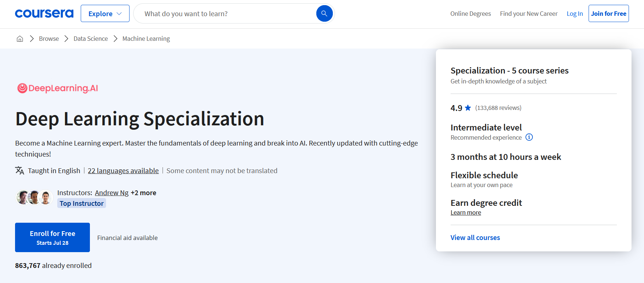Click the Flexible schedule heading
This screenshot has width=644, height=283.
tap(484, 175)
